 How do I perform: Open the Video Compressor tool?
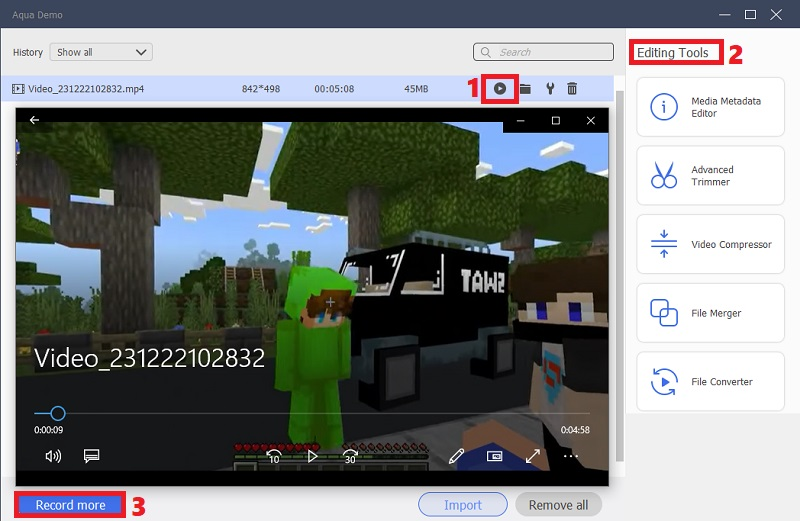point(710,244)
